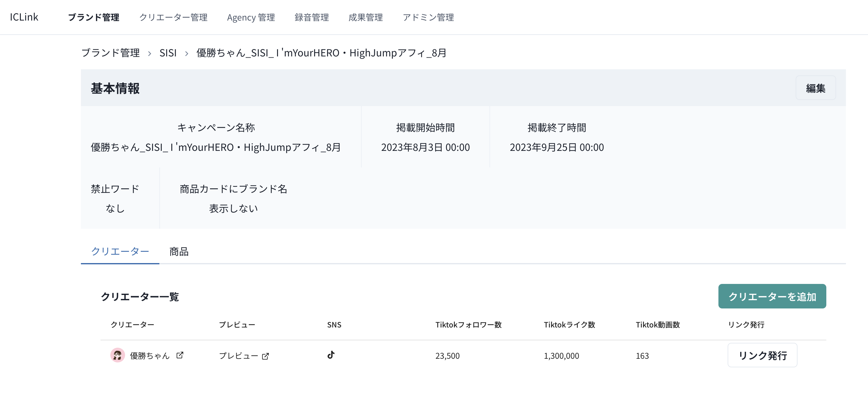Click follower count 23,500
The height and width of the screenshot is (417, 868).
(x=447, y=356)
